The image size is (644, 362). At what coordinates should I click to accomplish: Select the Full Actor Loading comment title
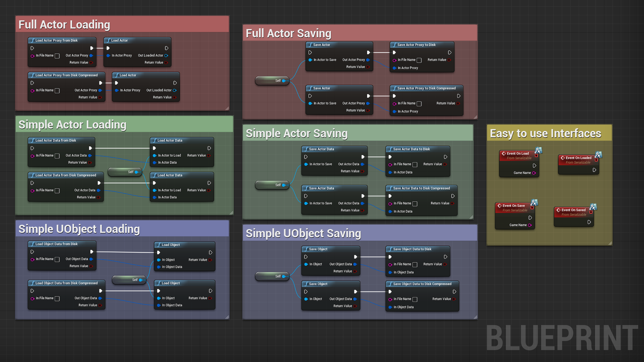click(x=64, y=24)
